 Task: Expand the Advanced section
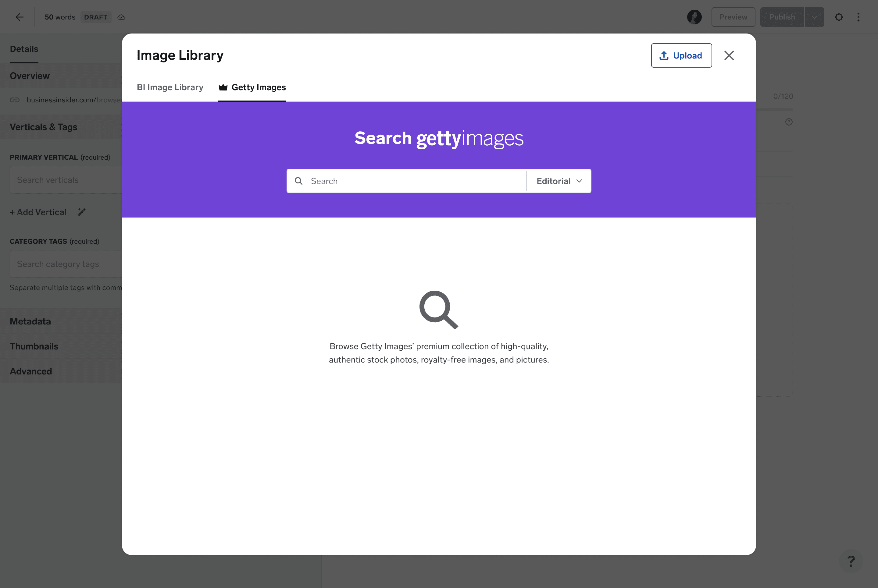pyautogui.click(x=31, y=371)
